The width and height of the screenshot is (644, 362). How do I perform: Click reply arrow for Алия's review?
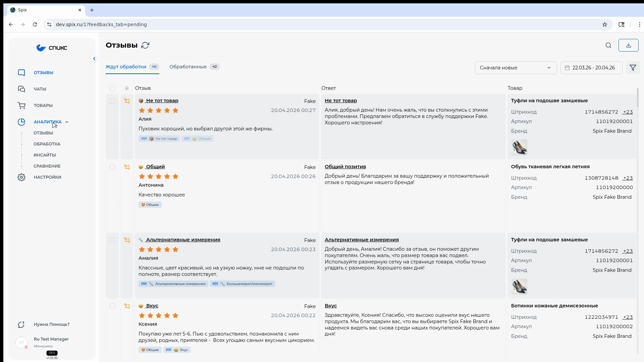(127, 101)
